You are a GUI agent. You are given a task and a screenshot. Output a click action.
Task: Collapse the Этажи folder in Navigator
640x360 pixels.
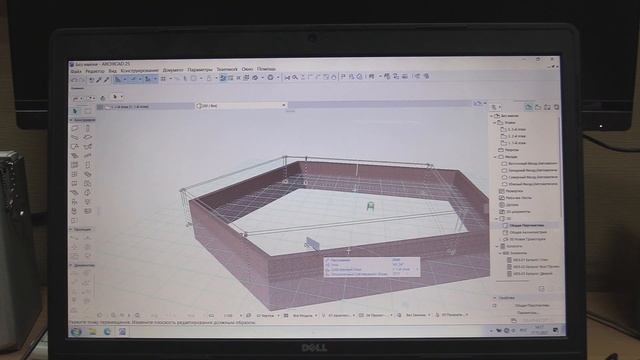495,122
